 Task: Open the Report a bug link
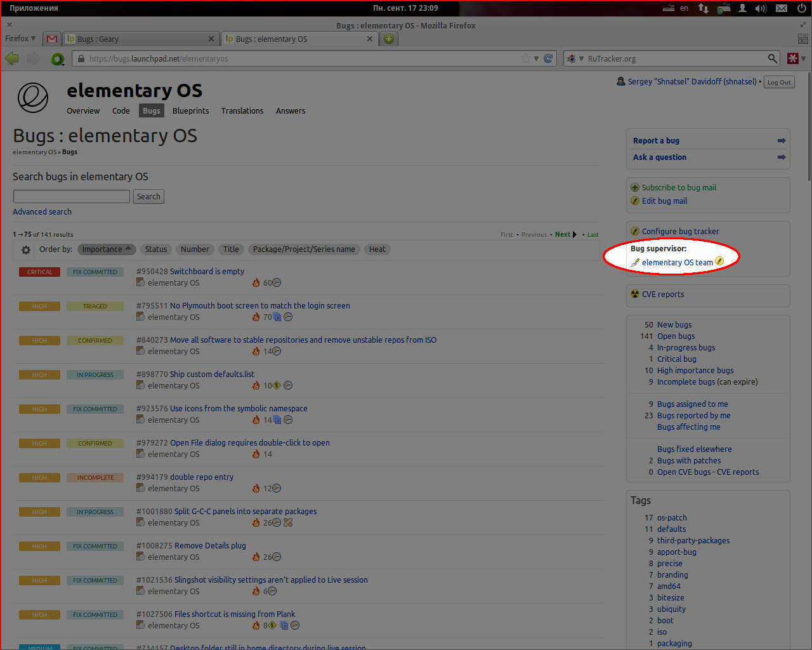click(x=656, y=141)
